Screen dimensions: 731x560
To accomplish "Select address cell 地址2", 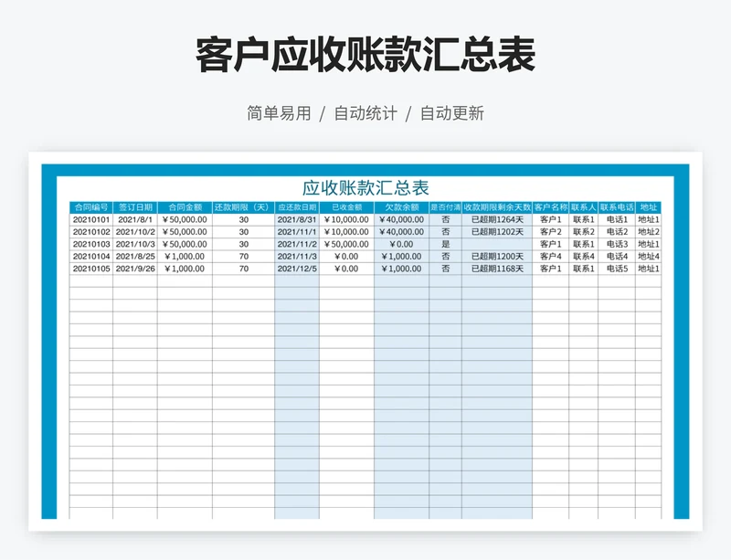I will pyautogui.click(x=649, y=232).
